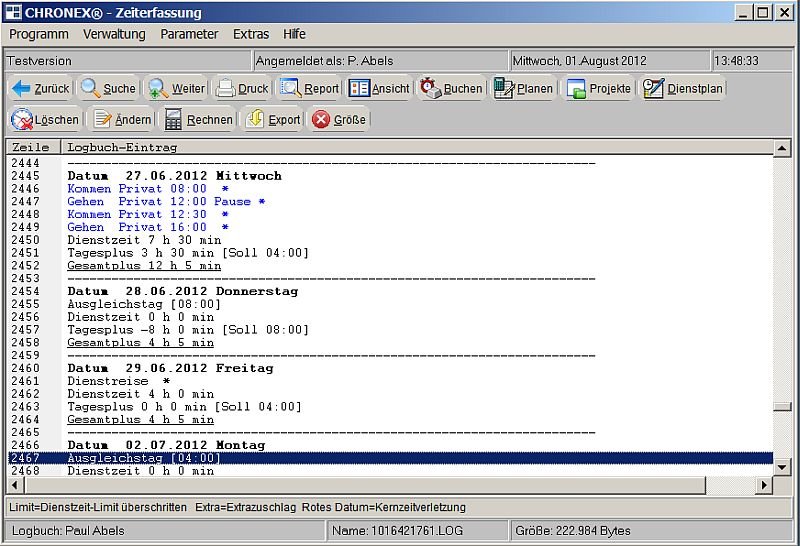Click the Export button label

(284, 120)
